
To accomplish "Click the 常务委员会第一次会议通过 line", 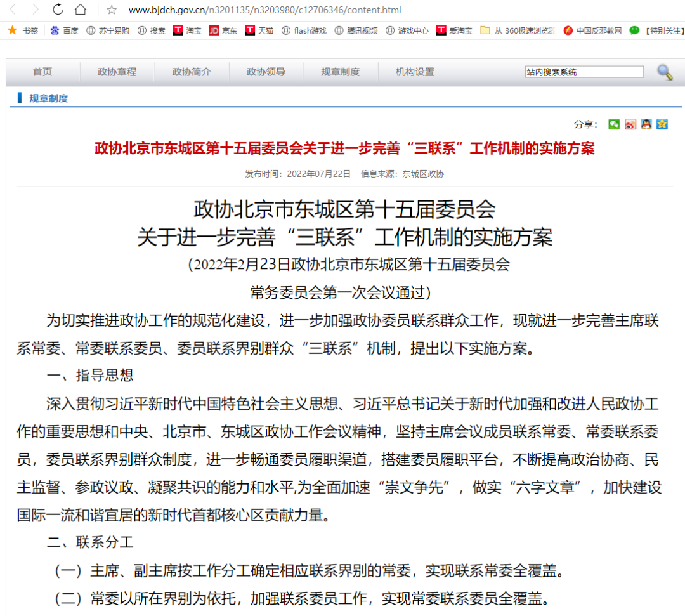I will pyautogui.click(x=341, y=292).
